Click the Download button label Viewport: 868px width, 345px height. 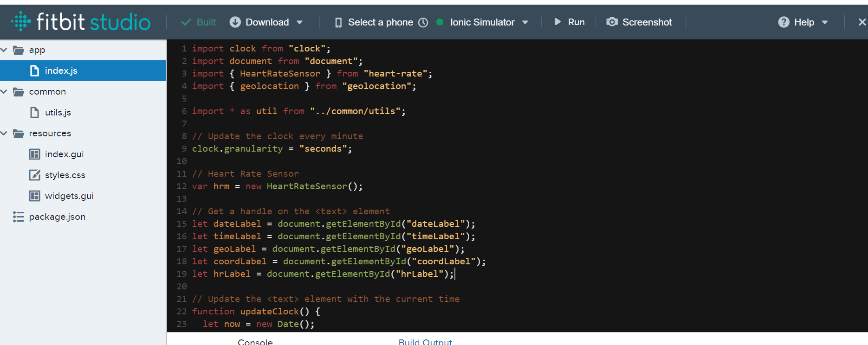click(267, 22)
